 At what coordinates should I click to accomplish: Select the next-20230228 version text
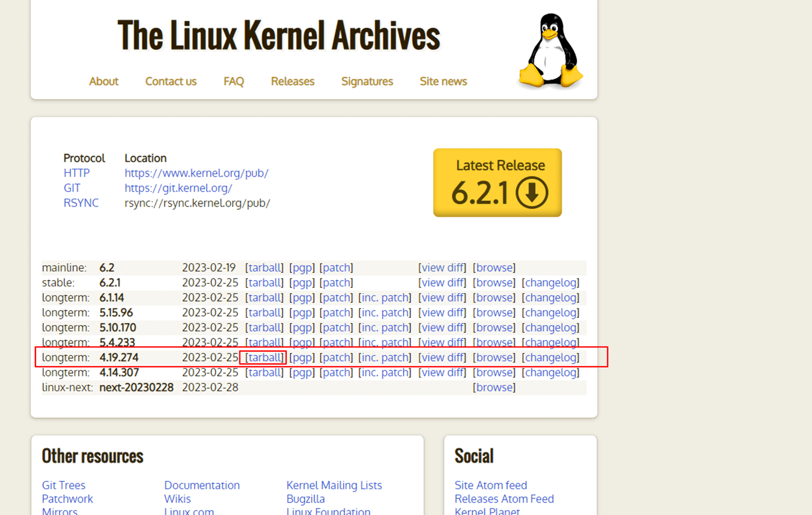click(x=136, y=387)
